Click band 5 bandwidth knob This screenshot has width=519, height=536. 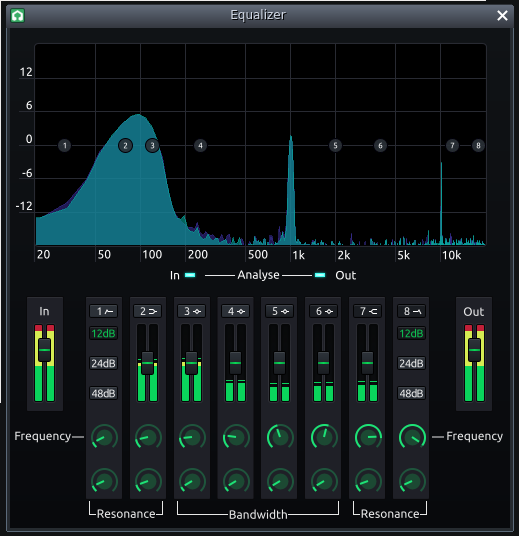(280, 481)
